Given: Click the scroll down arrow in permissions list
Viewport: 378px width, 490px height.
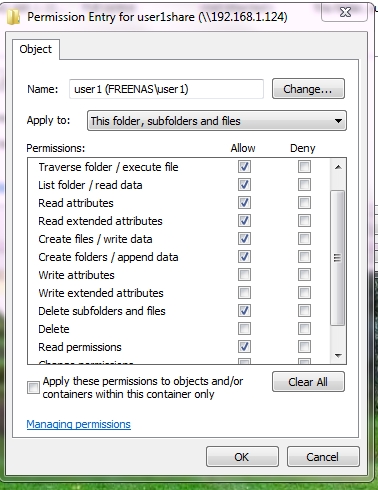Looking at the screenshot, I should tap(338, 355).
